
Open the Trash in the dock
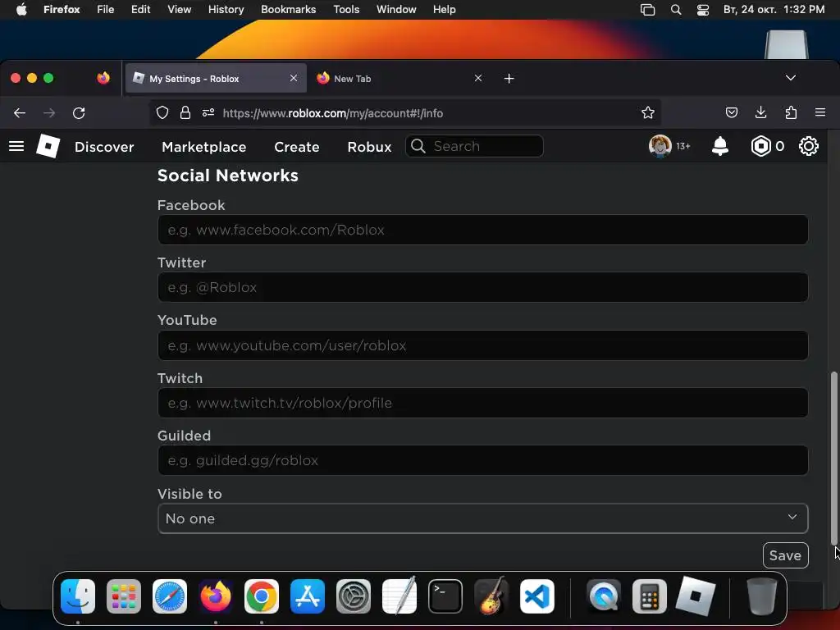[761, 596]
